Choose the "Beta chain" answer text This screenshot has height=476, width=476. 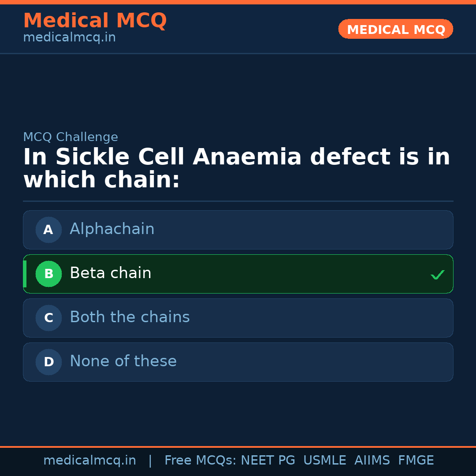110,273
